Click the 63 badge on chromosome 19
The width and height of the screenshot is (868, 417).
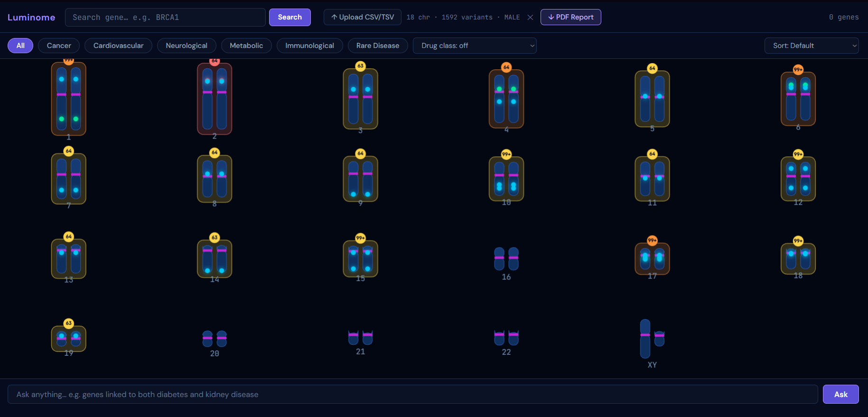[x=69, y=323]
